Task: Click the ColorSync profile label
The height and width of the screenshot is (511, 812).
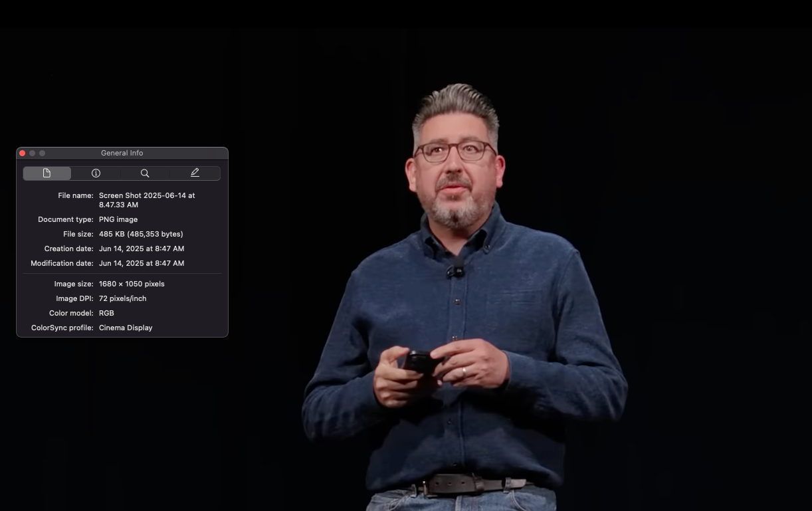Action: [62, 328]
